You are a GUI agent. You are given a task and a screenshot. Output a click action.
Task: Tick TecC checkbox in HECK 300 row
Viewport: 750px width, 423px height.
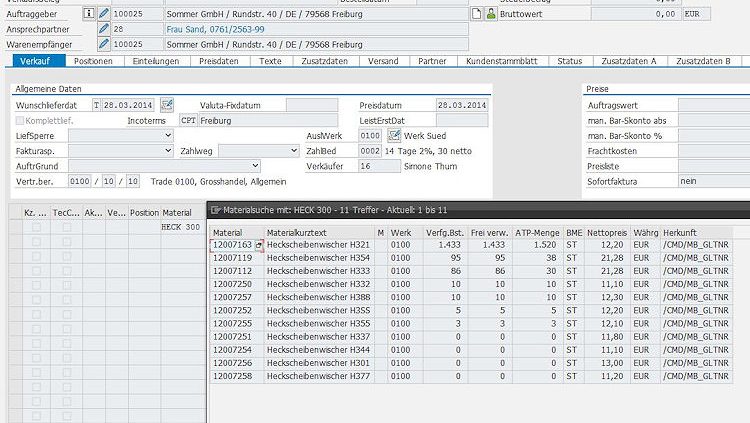point(66,227)
